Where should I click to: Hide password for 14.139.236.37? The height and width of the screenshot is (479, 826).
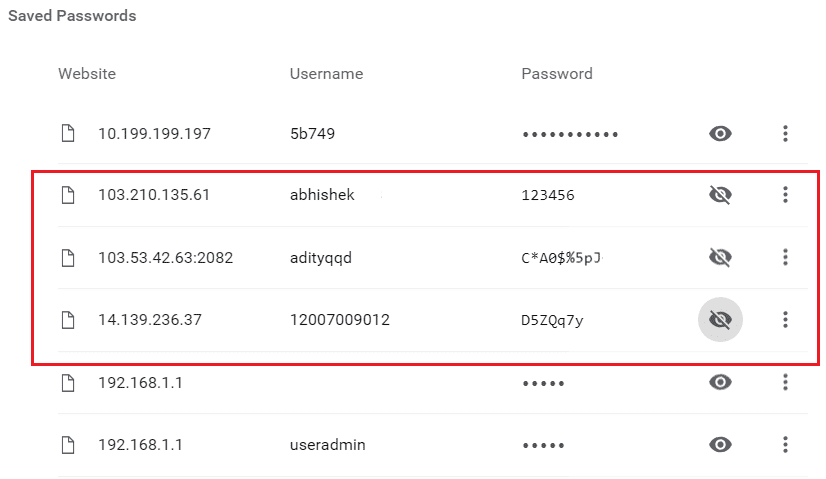pos(720,320)
